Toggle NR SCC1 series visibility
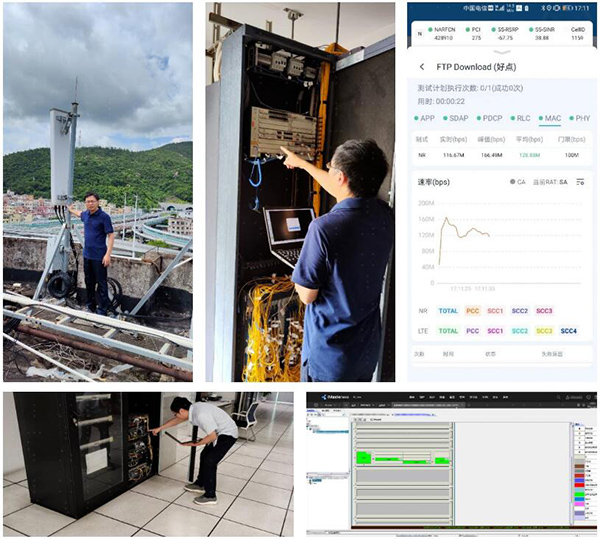600x539 pixels. [496, 311]
